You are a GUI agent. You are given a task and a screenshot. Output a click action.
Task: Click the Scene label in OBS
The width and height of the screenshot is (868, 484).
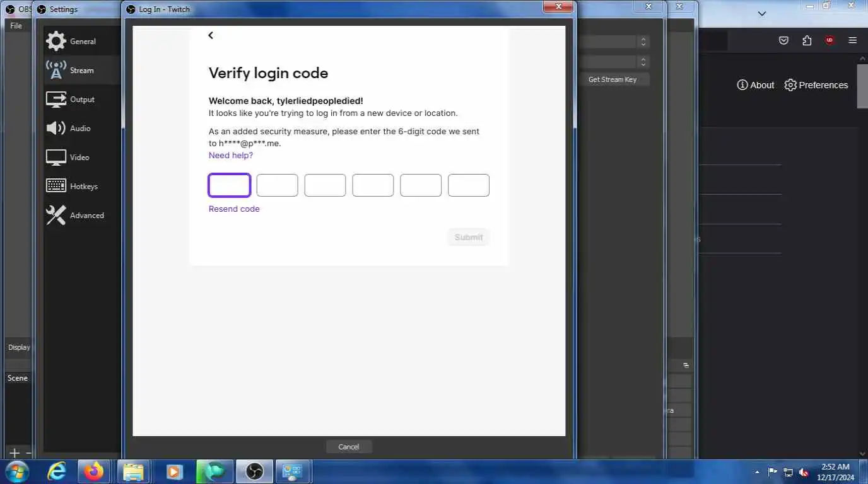[x=18, y=378]
